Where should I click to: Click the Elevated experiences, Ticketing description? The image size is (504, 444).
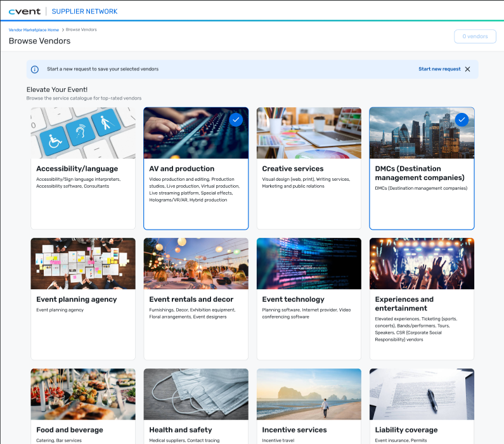[416, 329]
